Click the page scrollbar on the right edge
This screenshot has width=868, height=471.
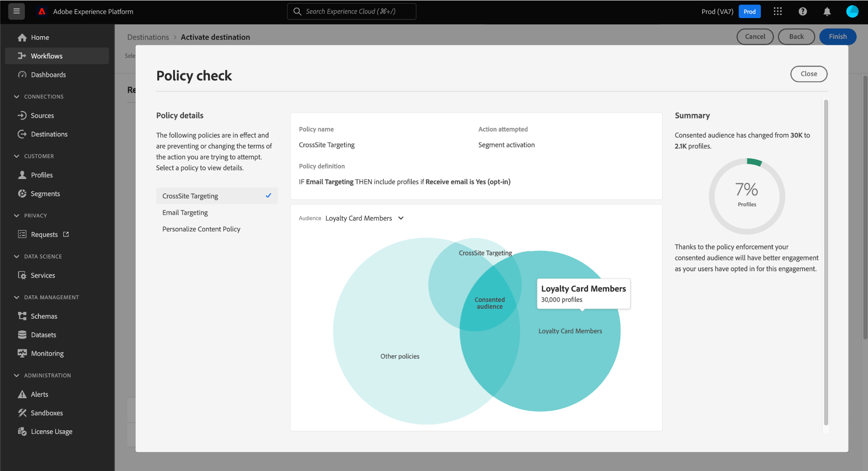point(865,207)
